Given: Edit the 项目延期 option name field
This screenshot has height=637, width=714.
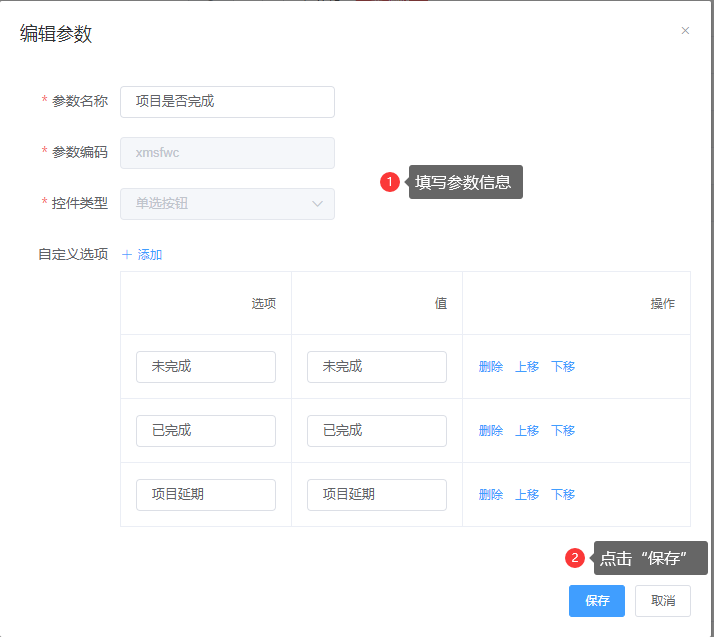Looking at the screenshot, I should point(206,495).
